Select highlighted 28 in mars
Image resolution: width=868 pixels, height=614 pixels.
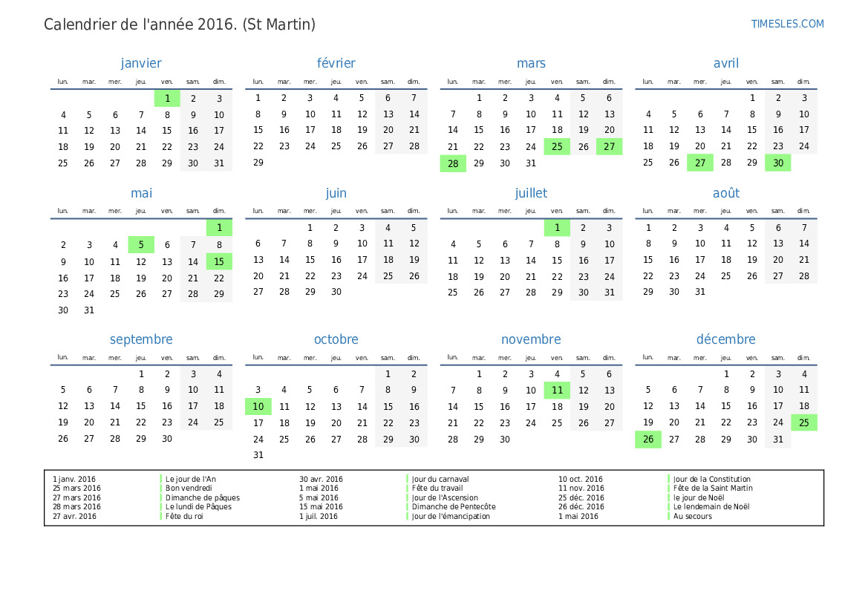coord(453,163)
